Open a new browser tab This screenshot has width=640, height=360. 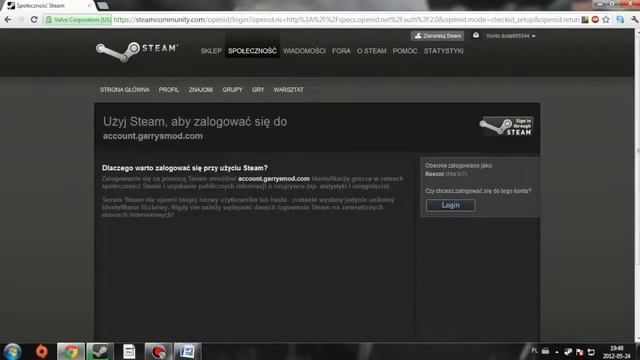click(x=103, y=6)
